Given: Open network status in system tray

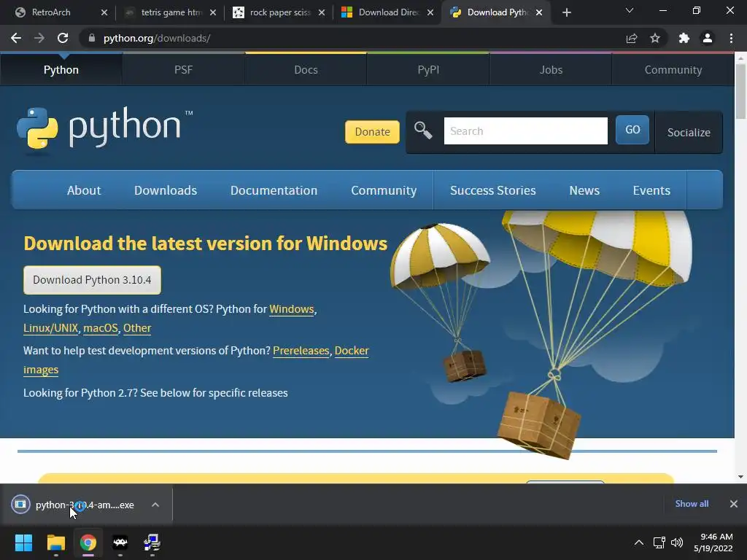Looking at the screenshot, I should (x=659, y=542).
